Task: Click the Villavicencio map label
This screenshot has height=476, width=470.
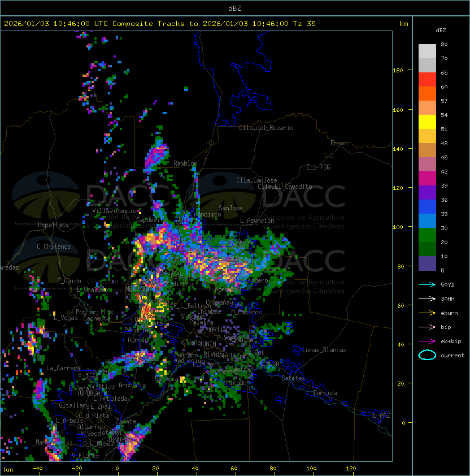Action: click(x=114, y=211)
